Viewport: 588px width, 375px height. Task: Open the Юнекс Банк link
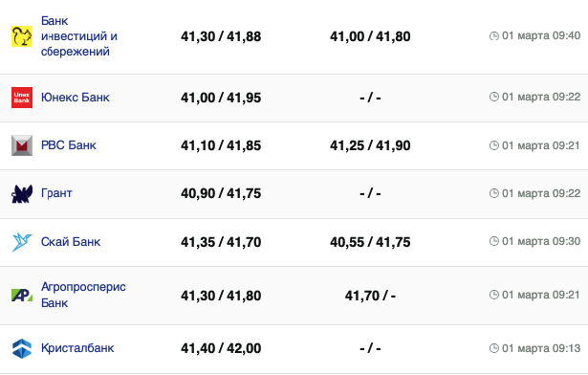pos(75,98)
